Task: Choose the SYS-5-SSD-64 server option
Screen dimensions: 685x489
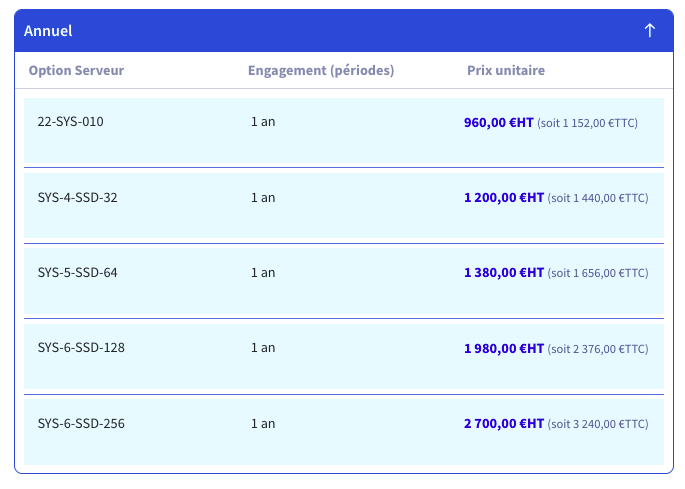Action: [77, 273]
